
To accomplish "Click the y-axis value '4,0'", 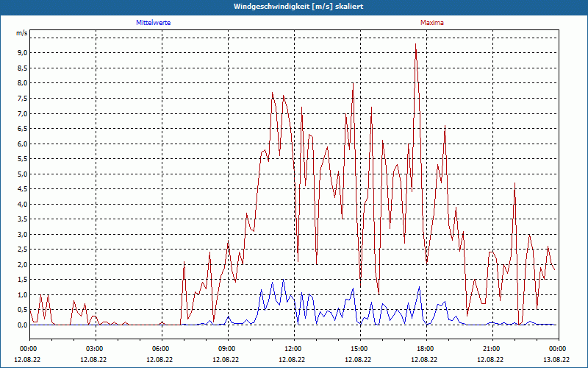I will coord(23,205).
